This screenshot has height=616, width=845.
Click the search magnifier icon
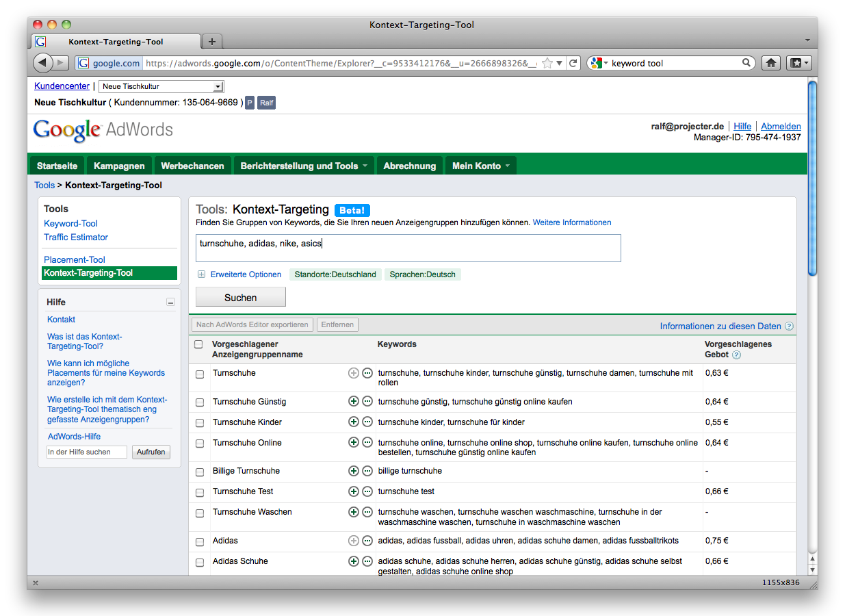(746, 63)
